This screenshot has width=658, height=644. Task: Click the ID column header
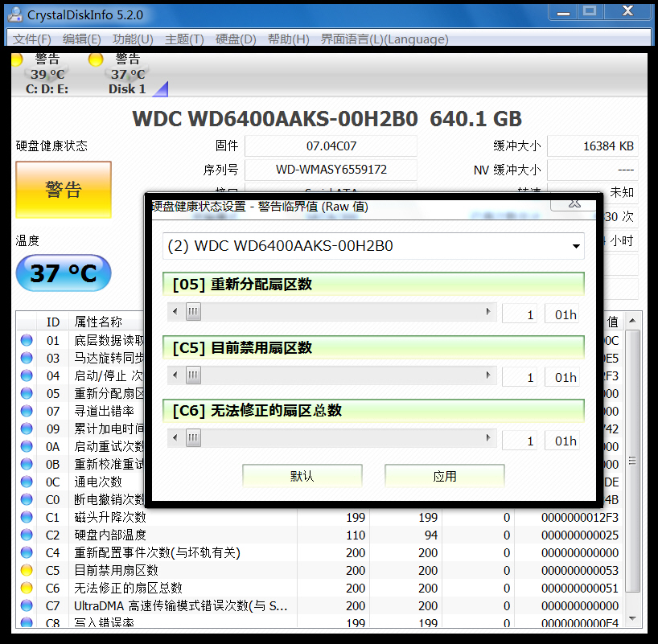(53, 322)
